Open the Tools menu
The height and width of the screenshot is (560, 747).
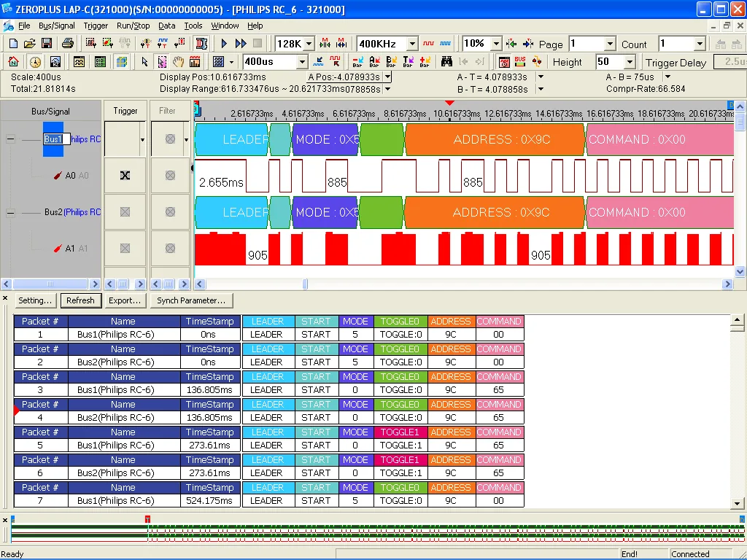(x=193, y=26)
